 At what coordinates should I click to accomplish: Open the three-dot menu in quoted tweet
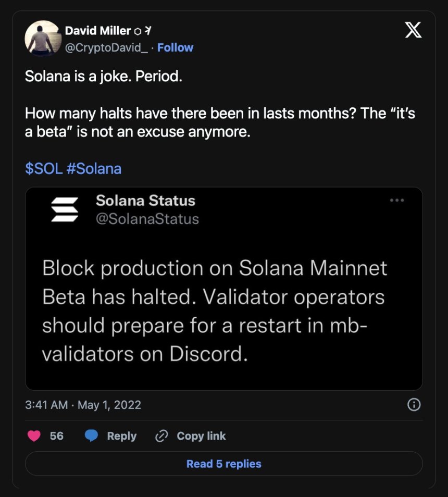(x=397, y=201)
